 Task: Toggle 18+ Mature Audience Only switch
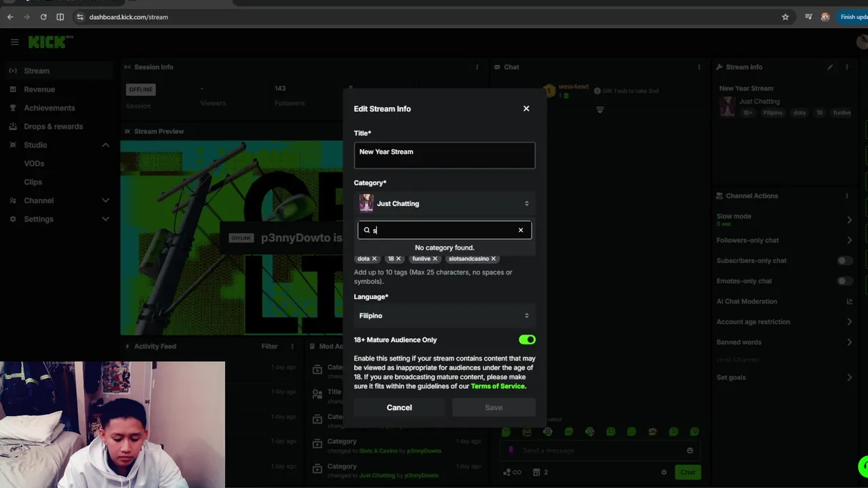pos(527,340)
